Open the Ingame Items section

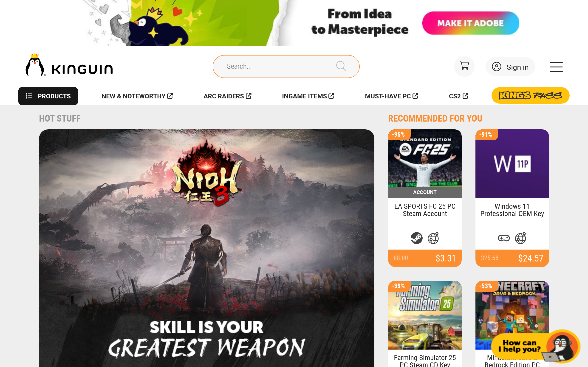[308, 96]
